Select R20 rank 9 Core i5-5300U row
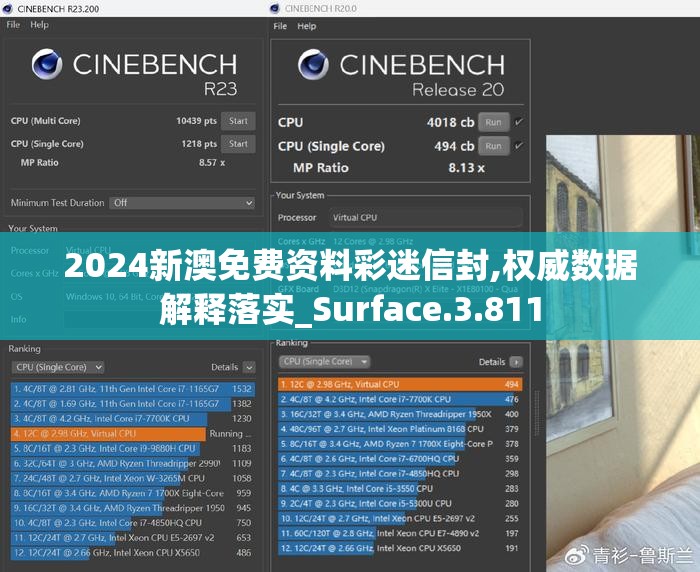700x572 pixels. [400, 504]
